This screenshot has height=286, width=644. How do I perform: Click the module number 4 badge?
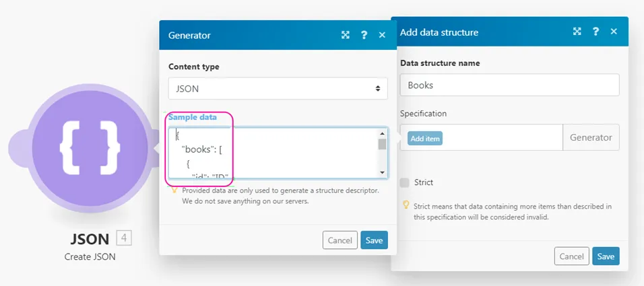[124, 238]
